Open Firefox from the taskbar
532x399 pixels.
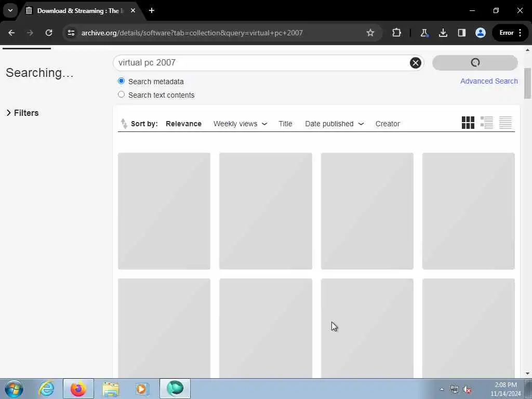pyautogui.click(x=78, y=389)
